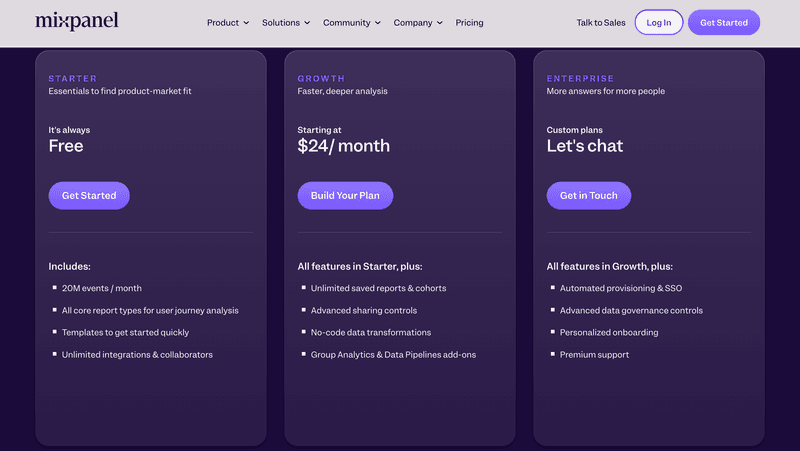Go to the Pricing page
The image size is (800, 451).
click(469, 22)
